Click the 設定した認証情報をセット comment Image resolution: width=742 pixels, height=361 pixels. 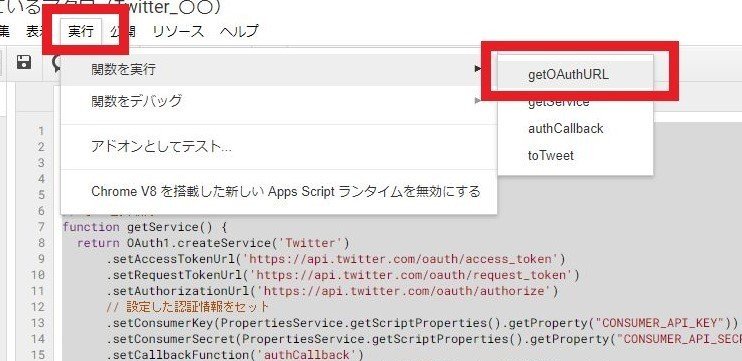[187, 307]
